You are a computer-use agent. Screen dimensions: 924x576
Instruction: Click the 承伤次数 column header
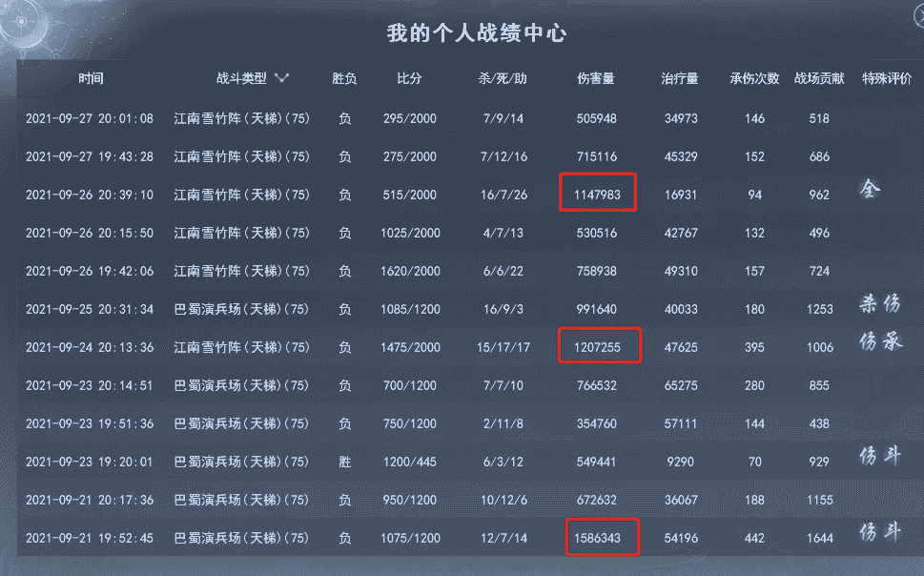point(753,78)
